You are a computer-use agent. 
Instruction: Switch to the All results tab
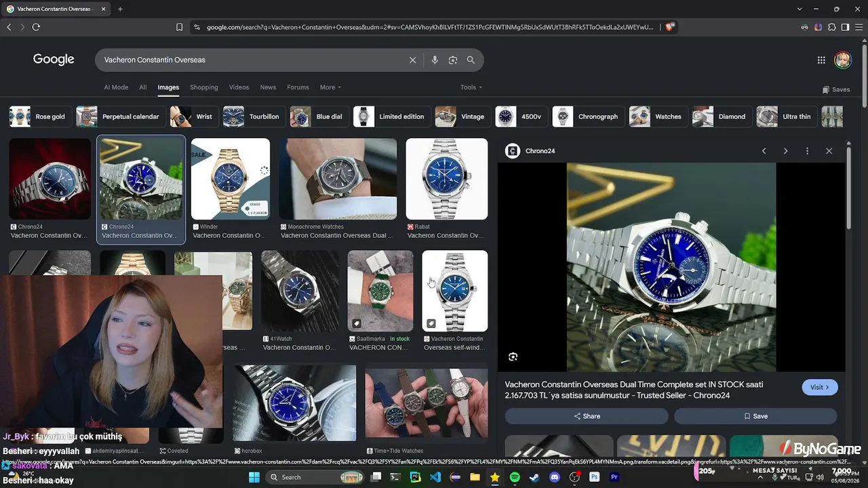pyautogui.click(x=143, y=87)
